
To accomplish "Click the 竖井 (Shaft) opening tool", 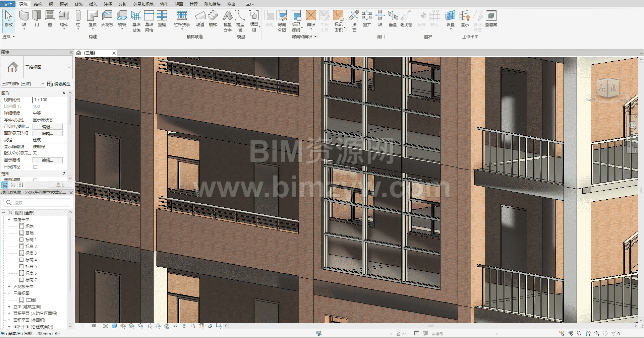I will coord(367,18).
